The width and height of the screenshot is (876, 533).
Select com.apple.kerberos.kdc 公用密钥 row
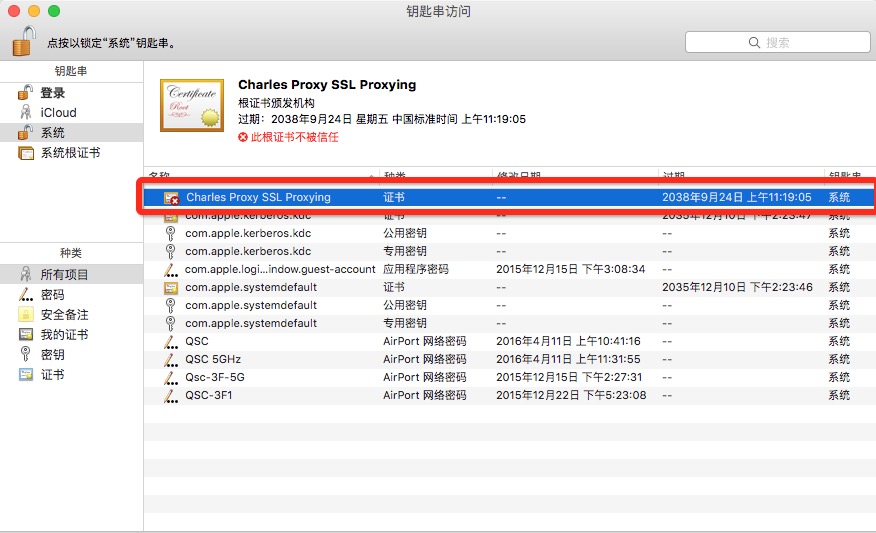[x=508, y=233]
